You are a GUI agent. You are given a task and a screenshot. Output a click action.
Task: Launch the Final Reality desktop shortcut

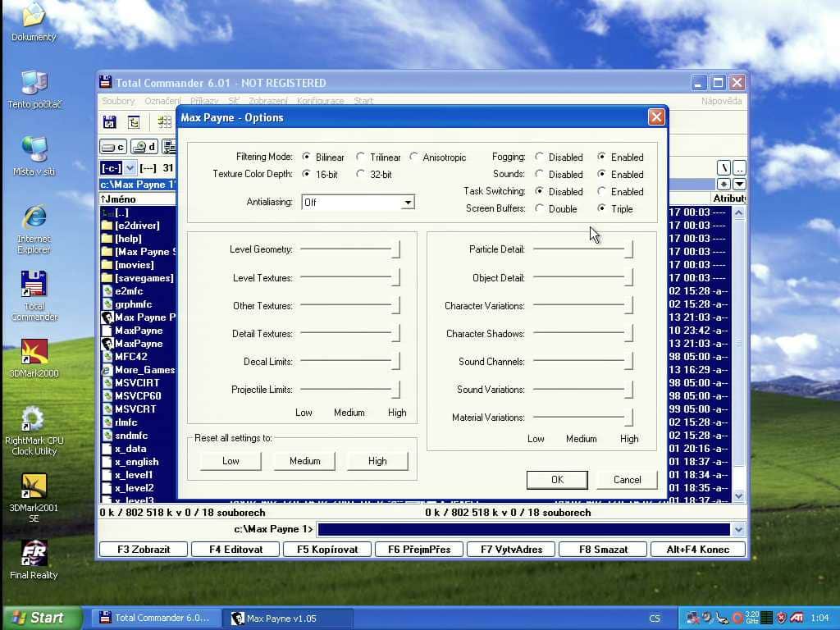[x=34, y=559]
